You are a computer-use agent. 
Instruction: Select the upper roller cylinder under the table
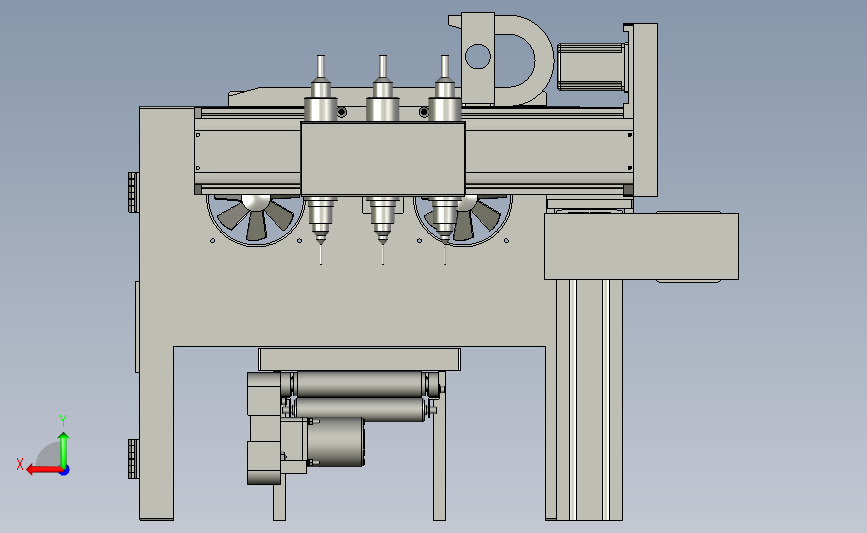(359, 384)
